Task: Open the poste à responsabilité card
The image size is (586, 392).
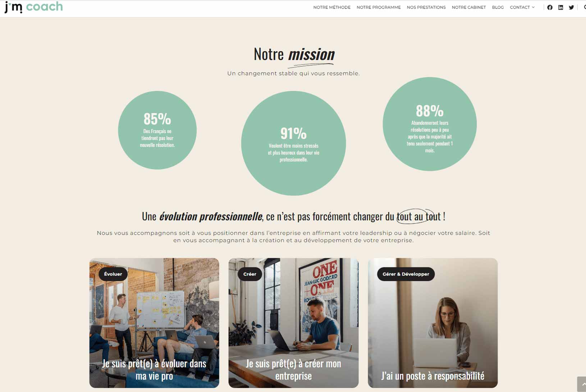Action: 432,323
